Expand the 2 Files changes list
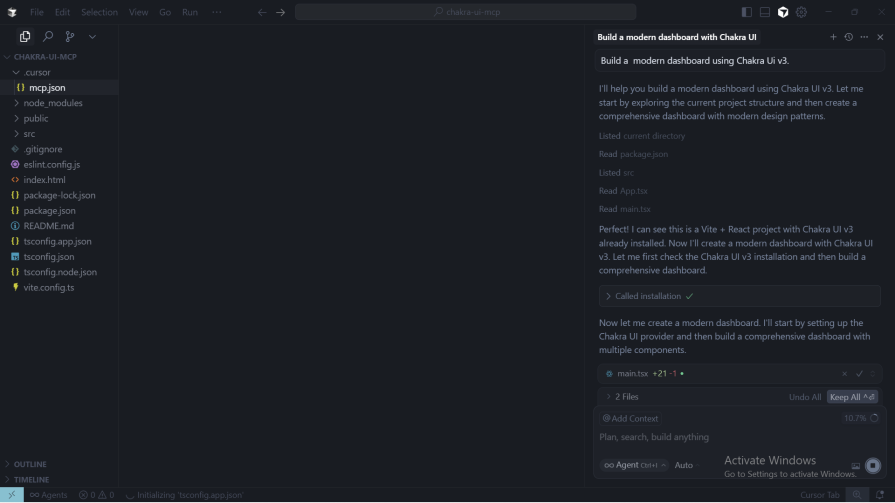Image resolution: width=895 pixels, height=503 pixels. click(625, 397)
